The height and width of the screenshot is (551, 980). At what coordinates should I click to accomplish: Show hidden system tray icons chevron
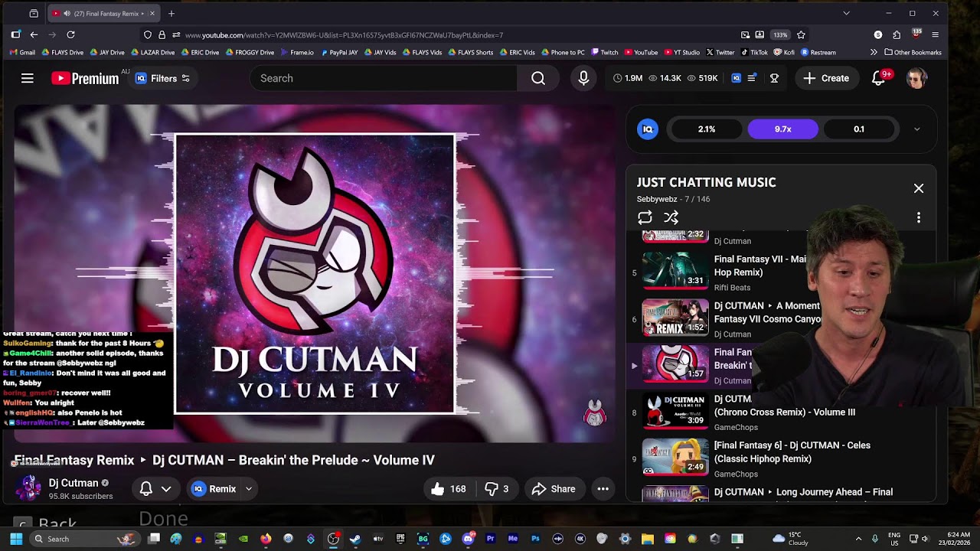858,539
